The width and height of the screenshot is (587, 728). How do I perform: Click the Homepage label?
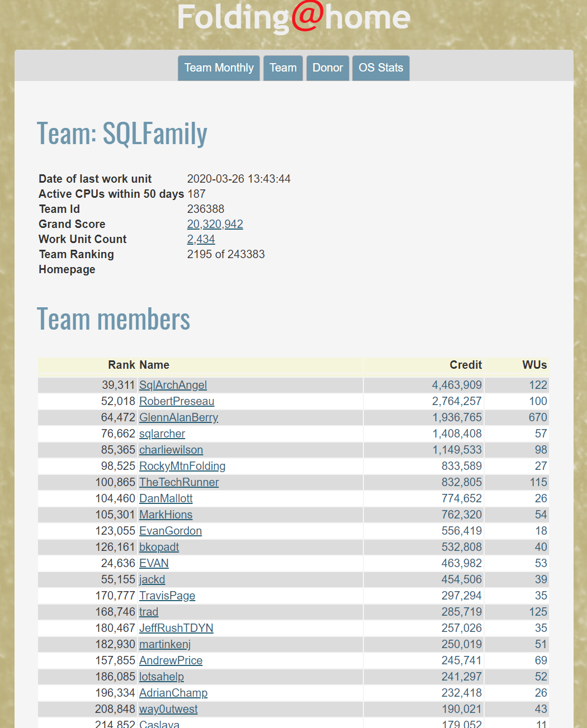[67, 269]
